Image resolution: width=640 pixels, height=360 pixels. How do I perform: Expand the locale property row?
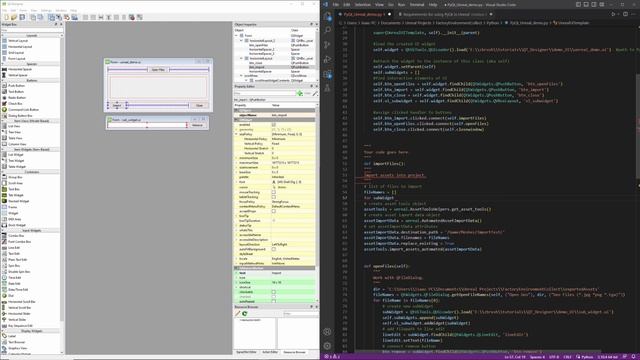pos(236,259)
